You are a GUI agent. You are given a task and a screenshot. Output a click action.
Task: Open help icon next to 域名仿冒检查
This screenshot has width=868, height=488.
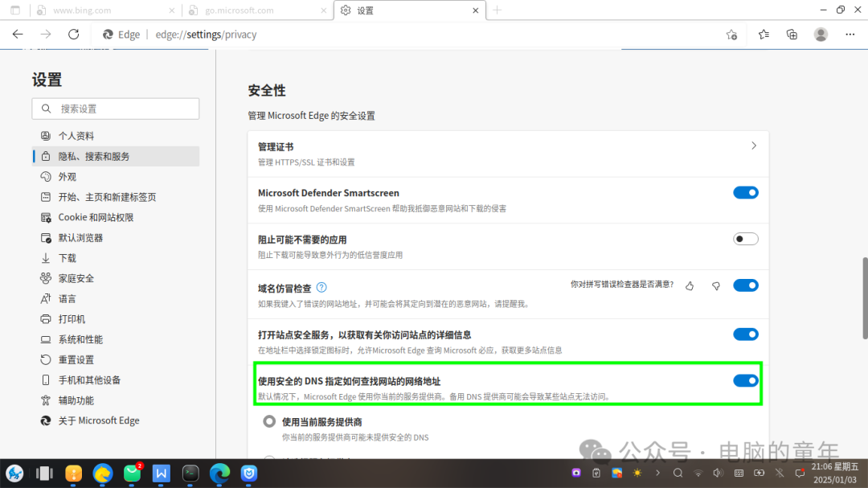pyautogui.click(x=321, y=288)
